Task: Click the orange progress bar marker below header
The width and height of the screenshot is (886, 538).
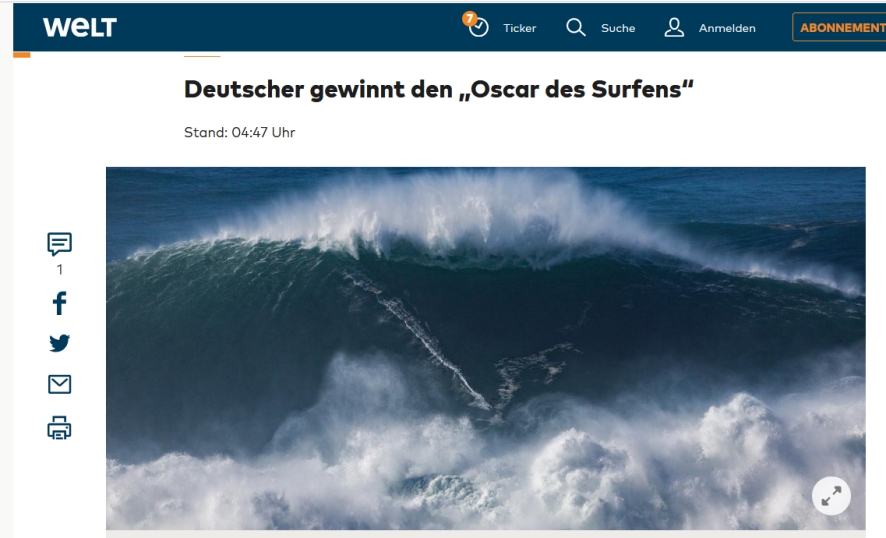Action: (x=21, y=55)
